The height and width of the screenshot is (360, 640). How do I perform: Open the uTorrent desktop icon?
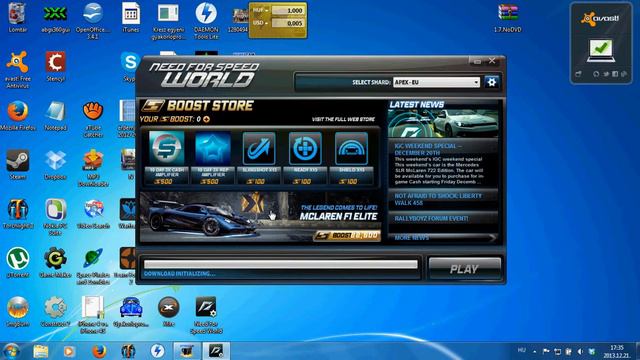tap(18, 263)
